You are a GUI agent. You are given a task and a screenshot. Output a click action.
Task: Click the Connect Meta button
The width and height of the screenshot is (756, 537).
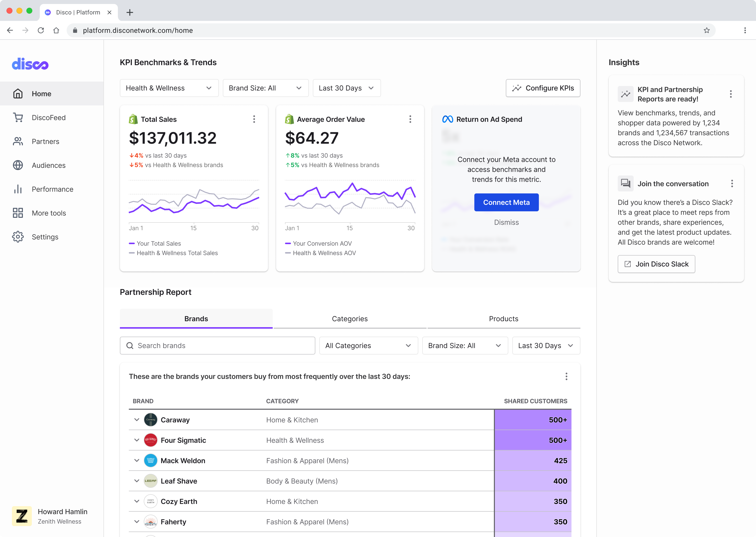[506, 202]
